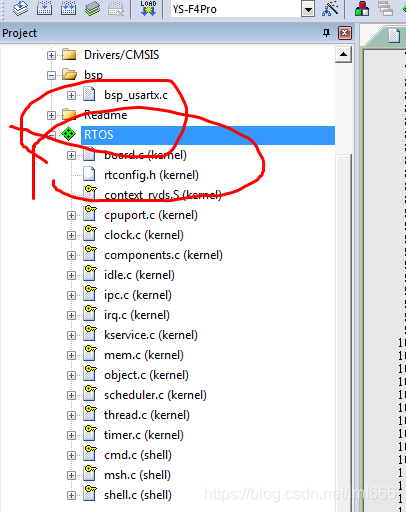Select the bsp folder
Screen dimensions: 406x512
tap(93, 75)
